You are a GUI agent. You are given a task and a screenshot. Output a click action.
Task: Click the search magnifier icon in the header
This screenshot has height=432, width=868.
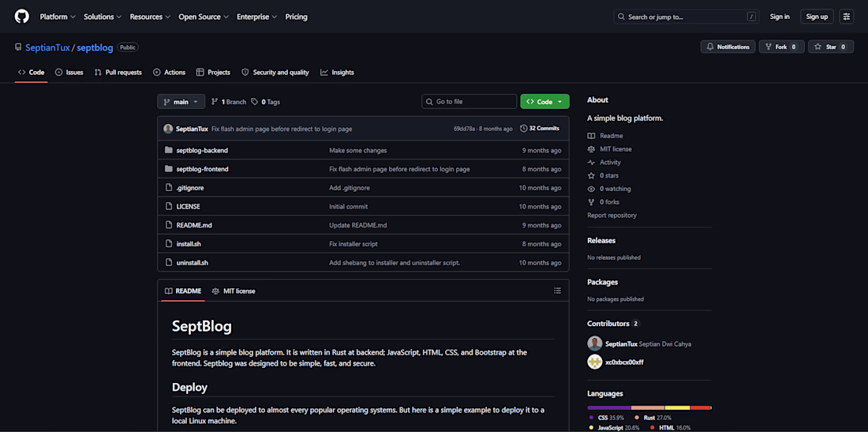[x=622, y=17]
